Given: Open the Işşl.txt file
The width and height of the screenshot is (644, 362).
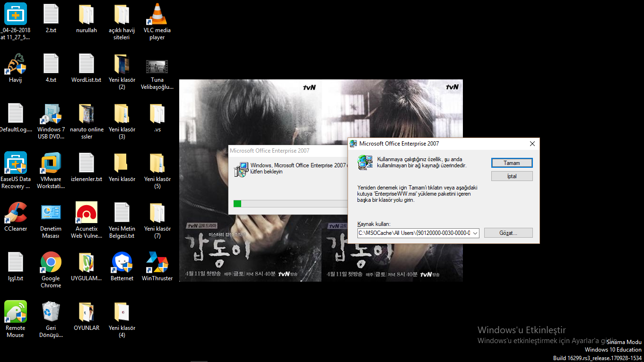Looking at the screenshot, I should point(15,267).
